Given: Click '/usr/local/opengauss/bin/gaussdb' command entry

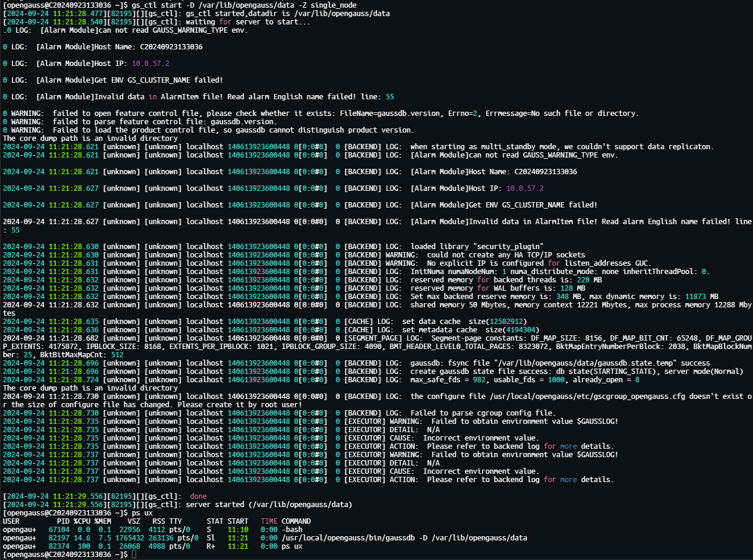Looking at the screenshot, I should [348, 537].
